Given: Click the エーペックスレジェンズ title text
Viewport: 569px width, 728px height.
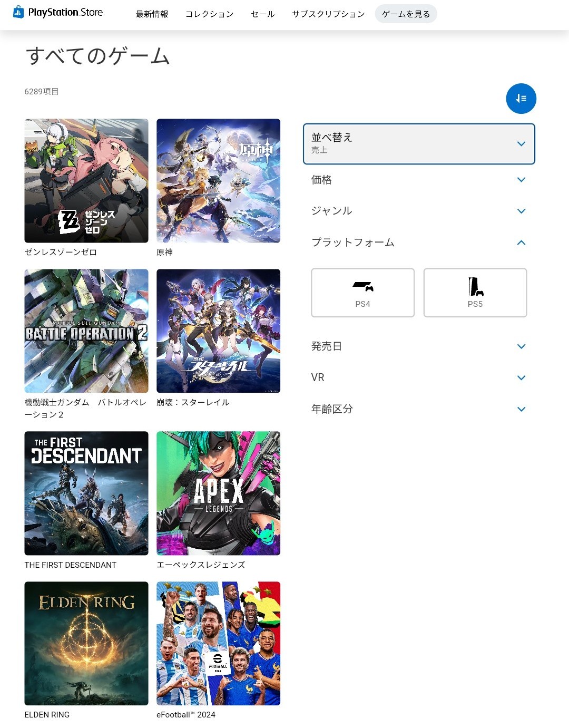Looking at the screenshot, I should pyautogui.click(x=201, y=565).
